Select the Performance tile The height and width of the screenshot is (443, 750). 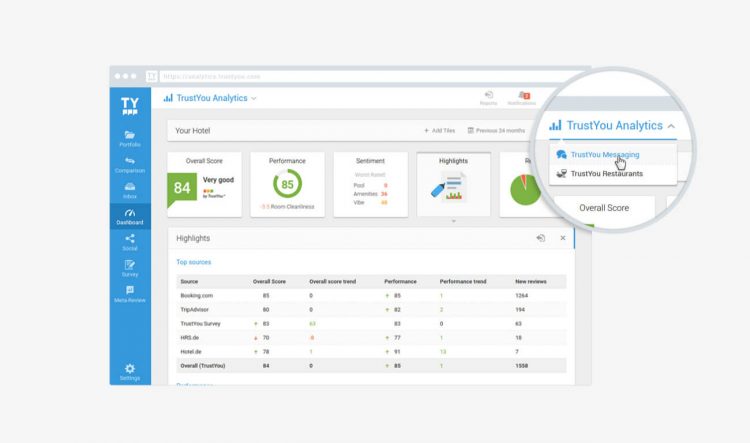[x=287, y=185]
